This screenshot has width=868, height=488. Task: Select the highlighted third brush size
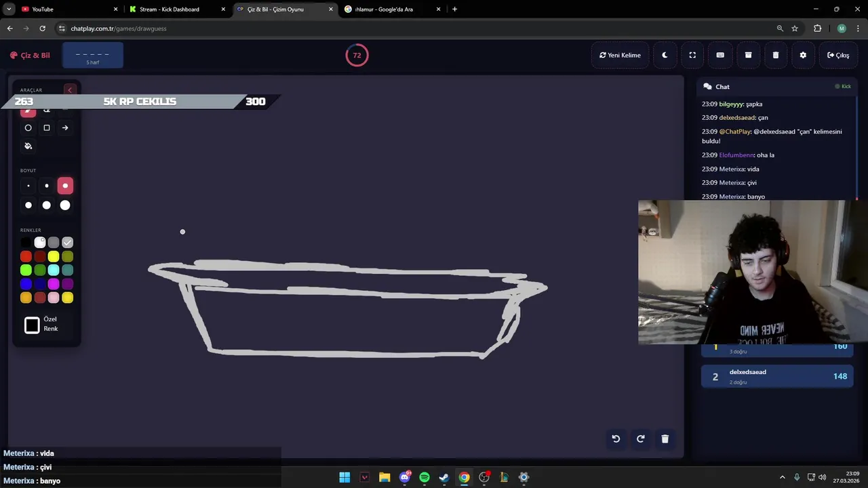(x=65, y=186)
